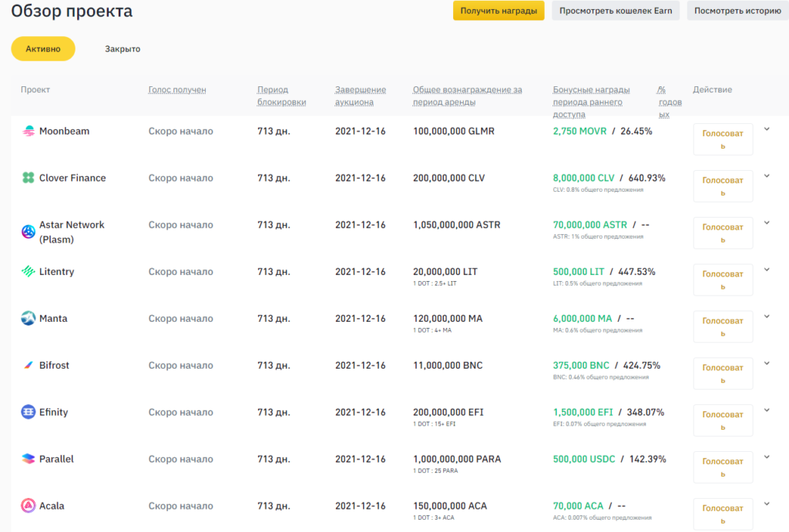The image size is (789, 532).
Task: Select the Parallel project icon
Action: pyautogui.click(x=28, y=459)
